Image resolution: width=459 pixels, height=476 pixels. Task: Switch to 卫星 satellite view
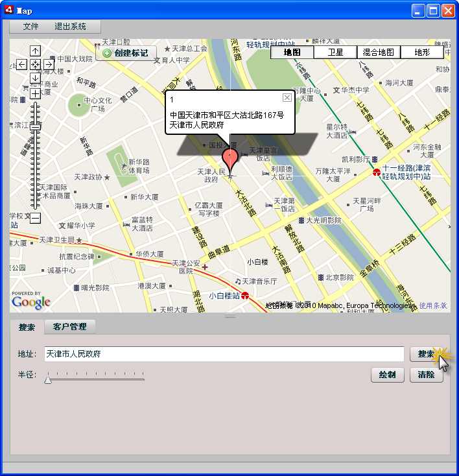(x=335, y=53)
